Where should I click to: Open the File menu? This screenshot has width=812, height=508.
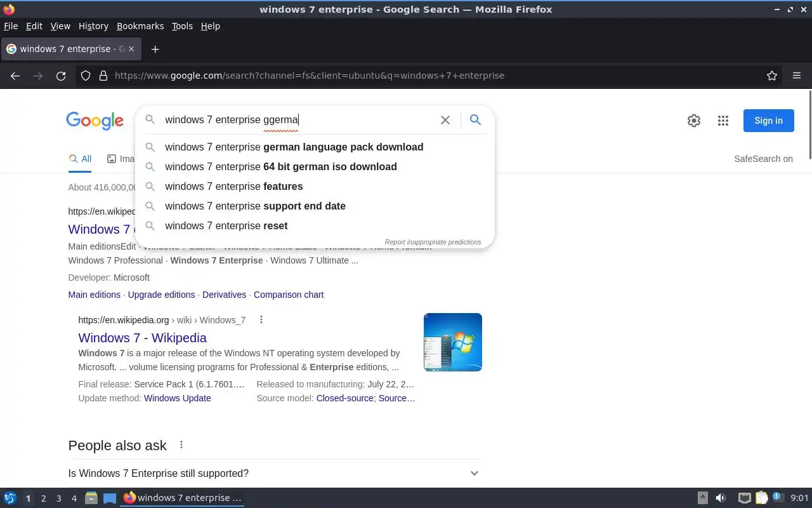(11, 26)
